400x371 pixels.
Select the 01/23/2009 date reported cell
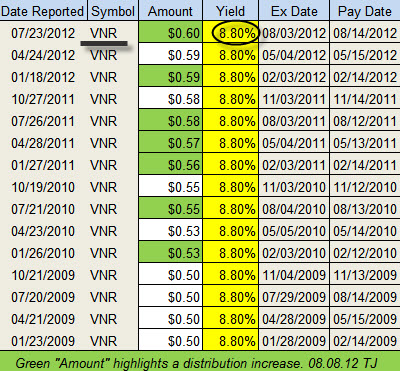point(43,341)
